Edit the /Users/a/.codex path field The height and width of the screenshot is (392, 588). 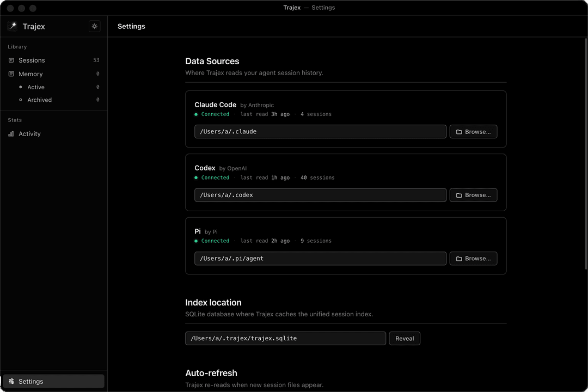coord(320,195)
